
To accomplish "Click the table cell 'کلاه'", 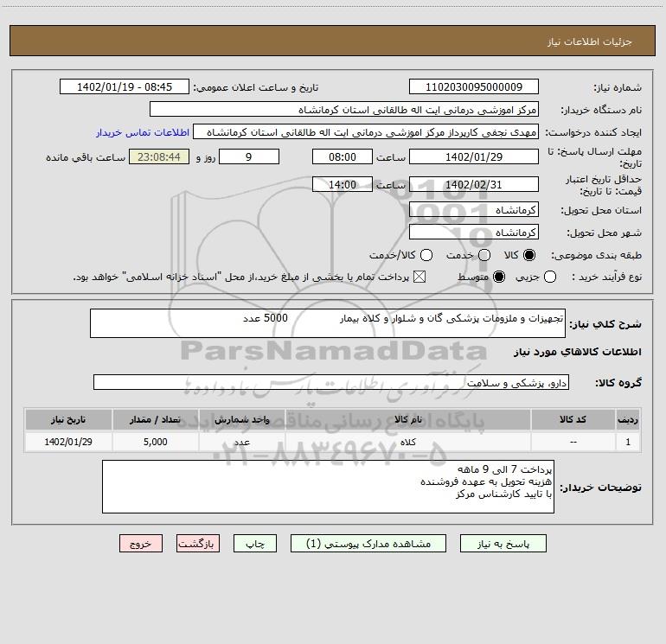I will coord(407,442).
